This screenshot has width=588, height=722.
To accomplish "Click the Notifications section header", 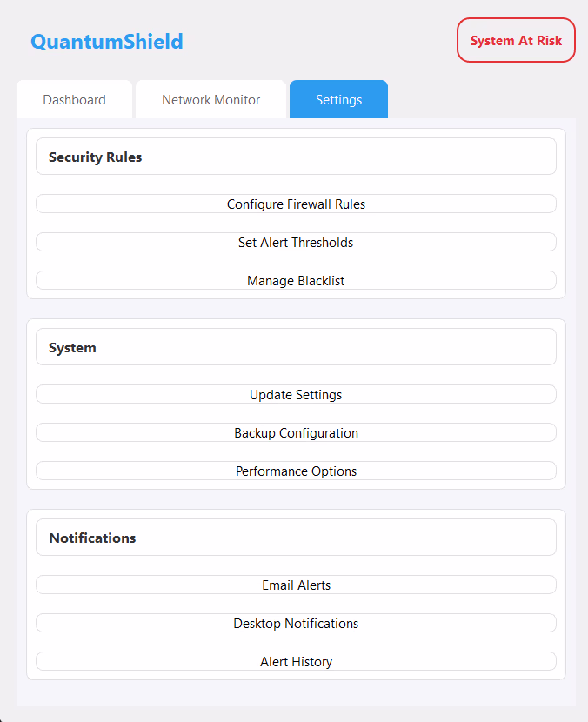I will tap(296, 538).
